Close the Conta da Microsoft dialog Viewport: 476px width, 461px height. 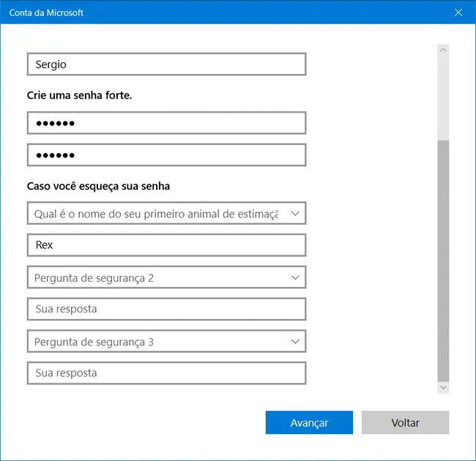458,12
